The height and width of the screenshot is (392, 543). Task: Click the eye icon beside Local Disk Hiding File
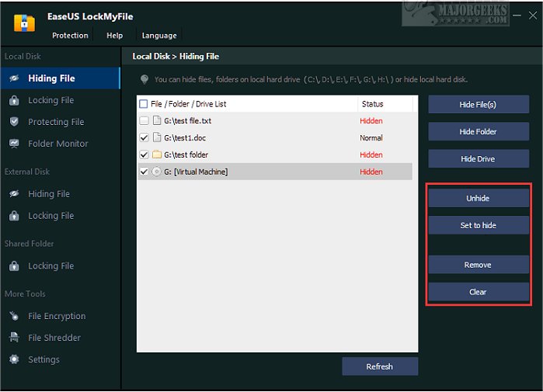14,78
